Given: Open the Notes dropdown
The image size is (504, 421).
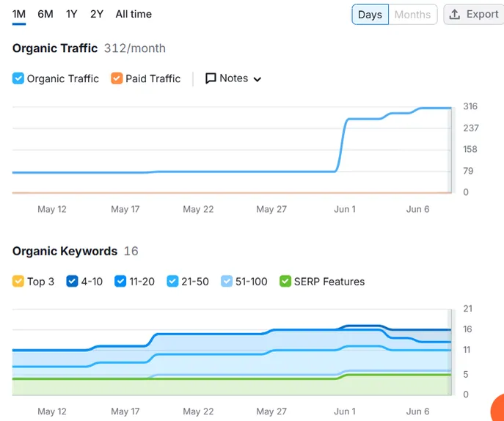Looking at the screenshot, I should [233, 78].
